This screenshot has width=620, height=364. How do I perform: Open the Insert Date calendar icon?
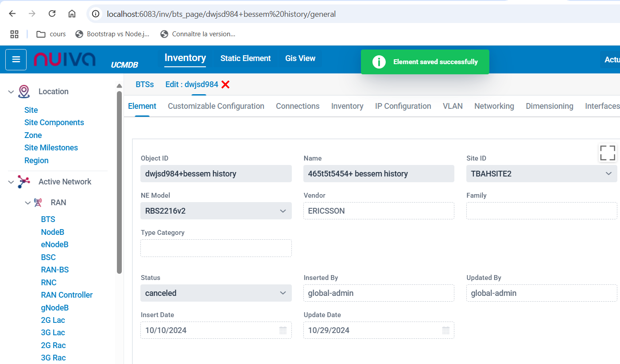(x=283, y=330)
